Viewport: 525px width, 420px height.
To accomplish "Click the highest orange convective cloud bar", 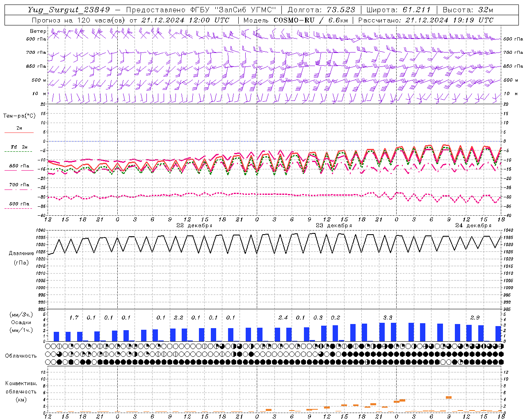I will coord(449,397).
